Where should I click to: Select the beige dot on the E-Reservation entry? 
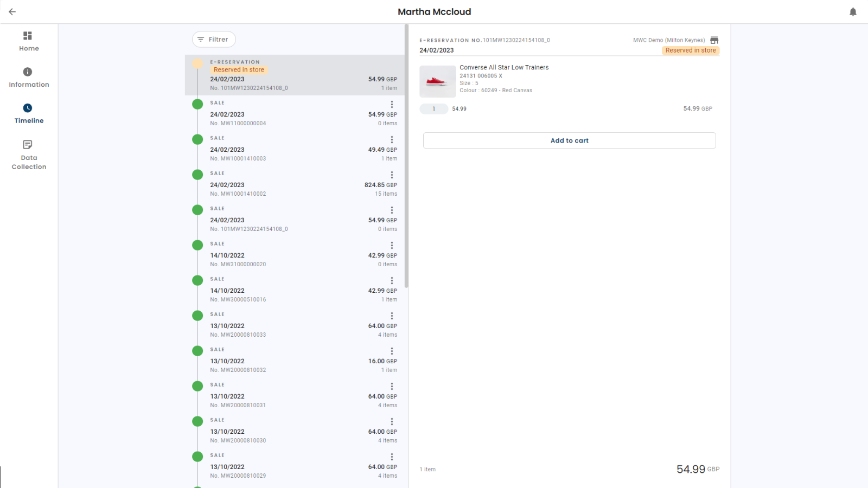(x=197, y=63)
